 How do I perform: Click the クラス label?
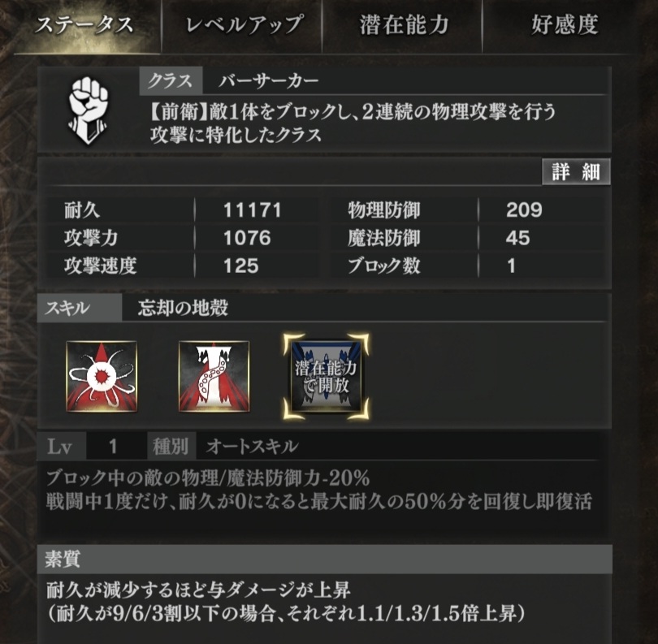coord(171,80)
